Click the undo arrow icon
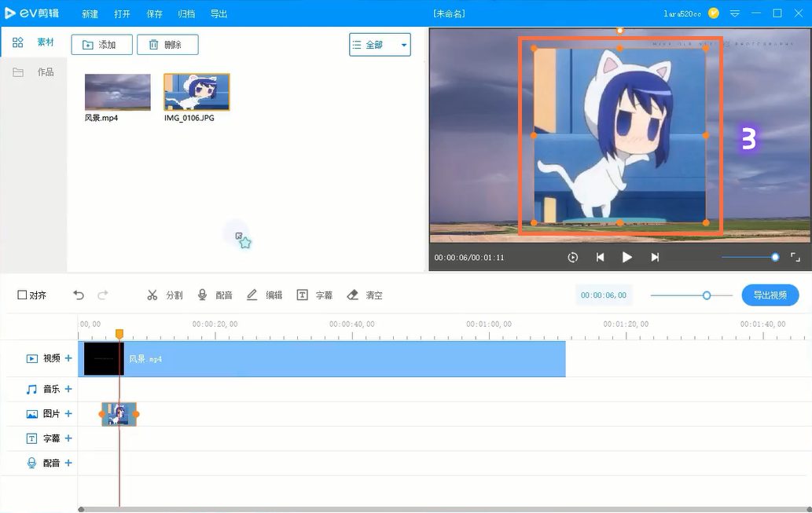 tap(79, 295)
